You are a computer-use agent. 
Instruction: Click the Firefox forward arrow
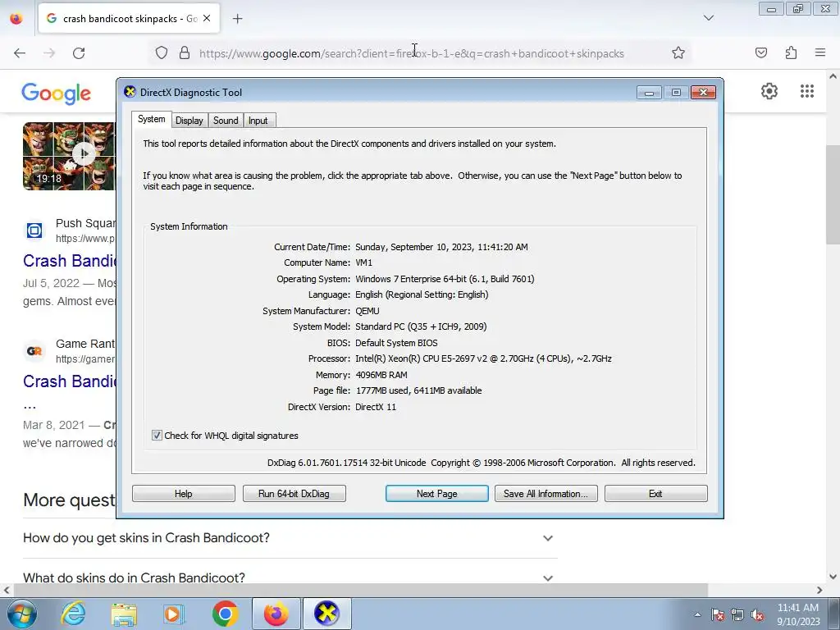(49, 53)
